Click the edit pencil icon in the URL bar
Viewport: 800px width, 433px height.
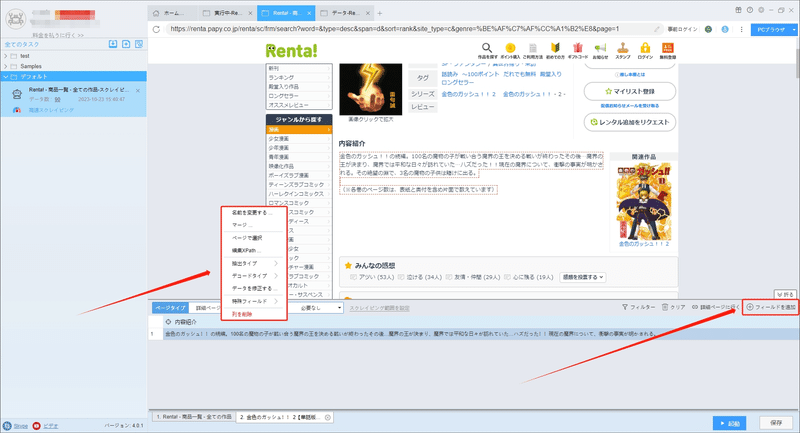pyautogui.click(x=657, y=30)
